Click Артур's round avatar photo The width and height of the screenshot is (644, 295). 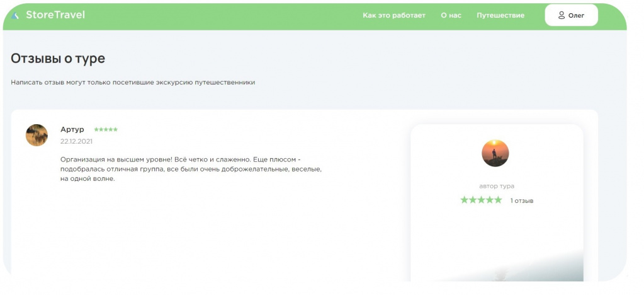(37, 135)
